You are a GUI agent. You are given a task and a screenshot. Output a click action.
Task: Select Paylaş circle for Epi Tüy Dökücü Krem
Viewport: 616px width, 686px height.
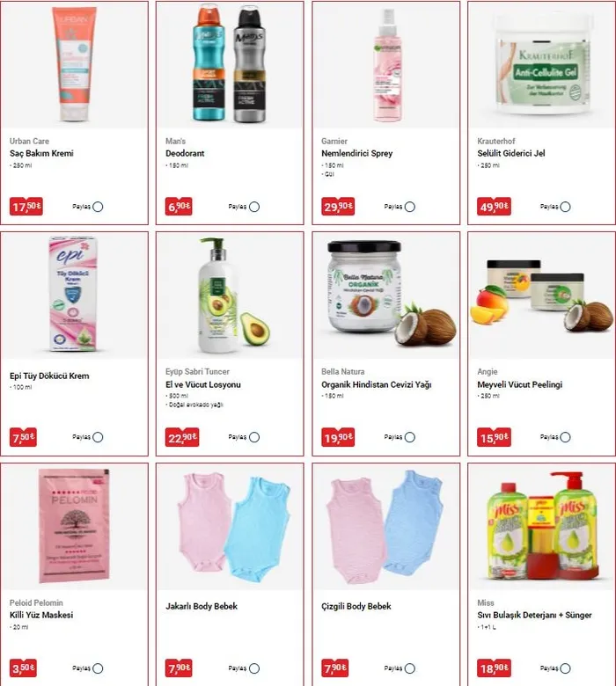click(98, 437)
